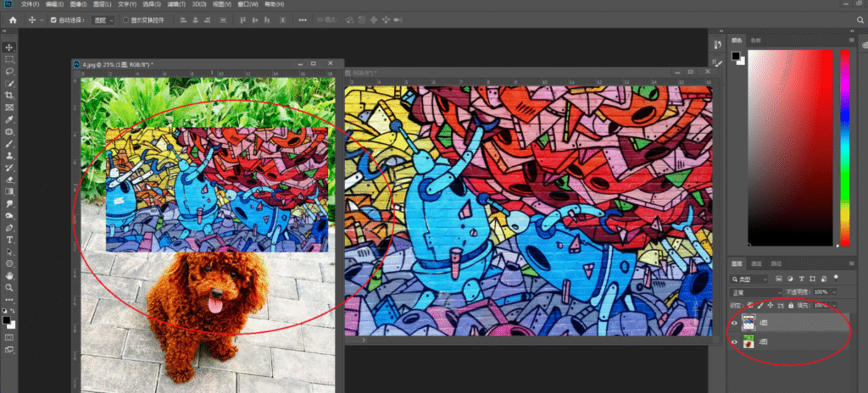This screenshot has width=868, height=393.
Task: Click align left edges icon in options bar
Action: tap(184, 20)
